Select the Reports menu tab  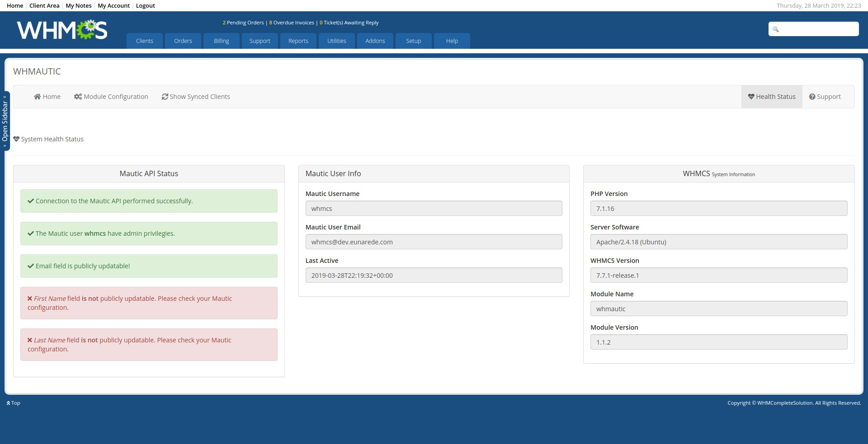click(x=298, y=41)
